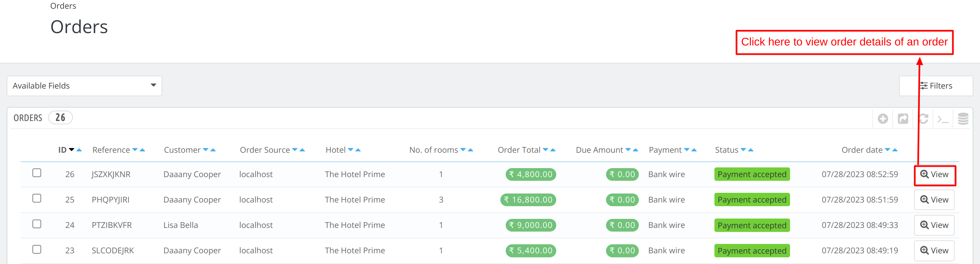Click reference PTZIBKVFR
Image resolution: width=980 pixels, height=264 pixels.
tap(112, 225)
